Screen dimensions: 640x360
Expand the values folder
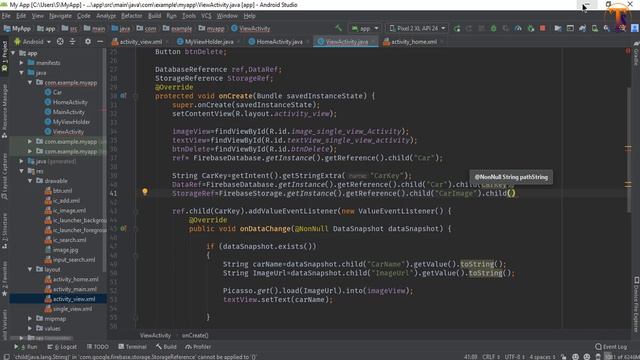coord(30,328)
